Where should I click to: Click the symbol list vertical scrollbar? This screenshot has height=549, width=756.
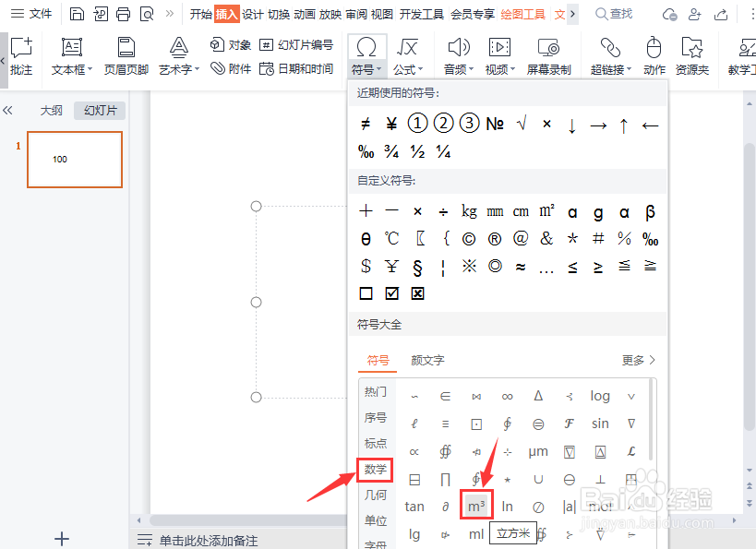651,419
